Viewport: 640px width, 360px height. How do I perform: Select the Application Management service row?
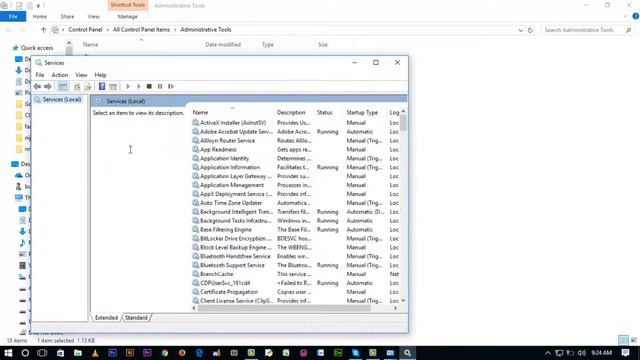[296, 185]
